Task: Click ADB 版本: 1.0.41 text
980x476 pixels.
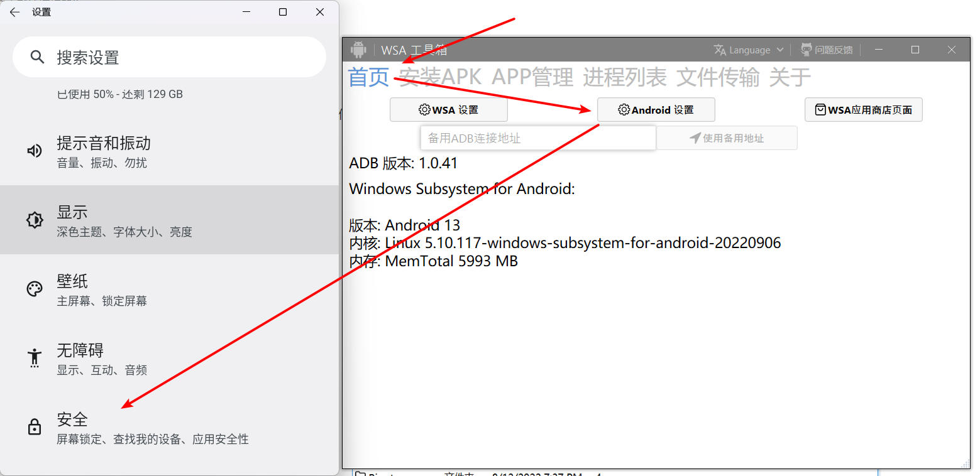Action: click(404, 164)
